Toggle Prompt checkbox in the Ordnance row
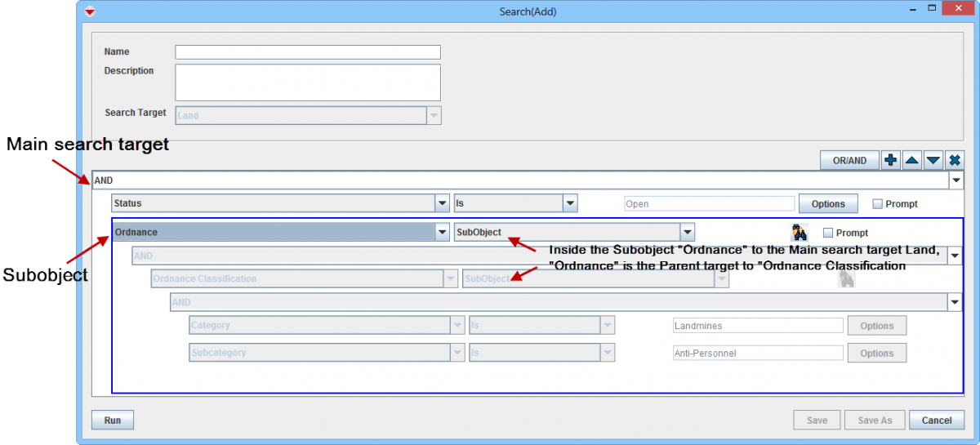Viewport: 980px width, 445px height. [828, 233]
